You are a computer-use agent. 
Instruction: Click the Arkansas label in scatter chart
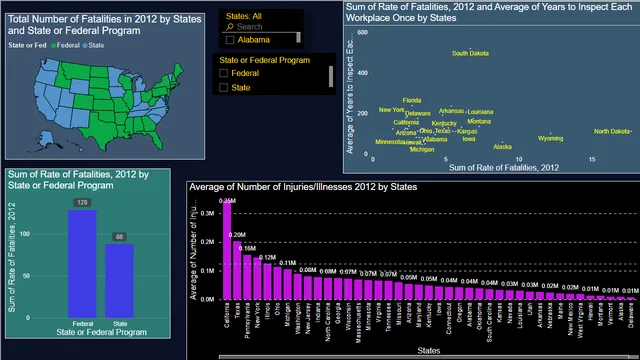[x=451, y=111]
